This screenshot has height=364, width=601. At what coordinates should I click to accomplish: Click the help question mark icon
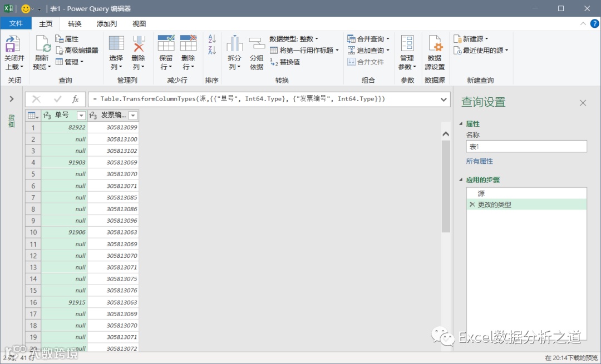pyautogui.click(x=594, y=24)
